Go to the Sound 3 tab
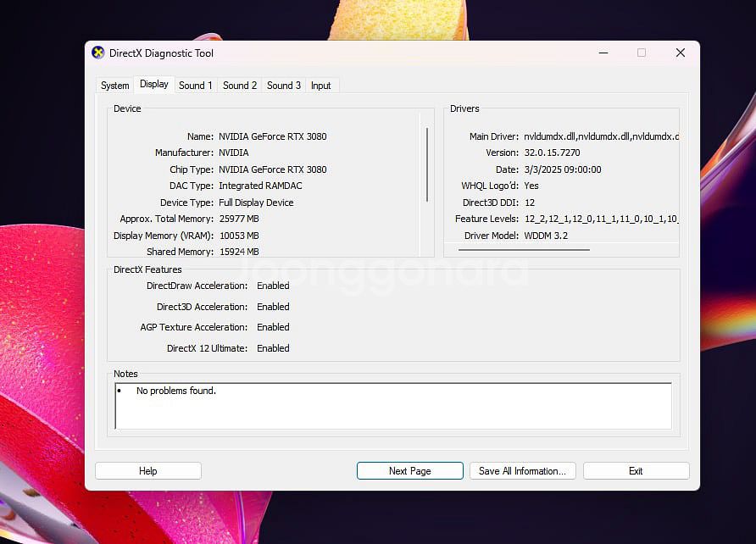Image resolution: width=756 pixels, height=544 pixels. click(283, 86)
